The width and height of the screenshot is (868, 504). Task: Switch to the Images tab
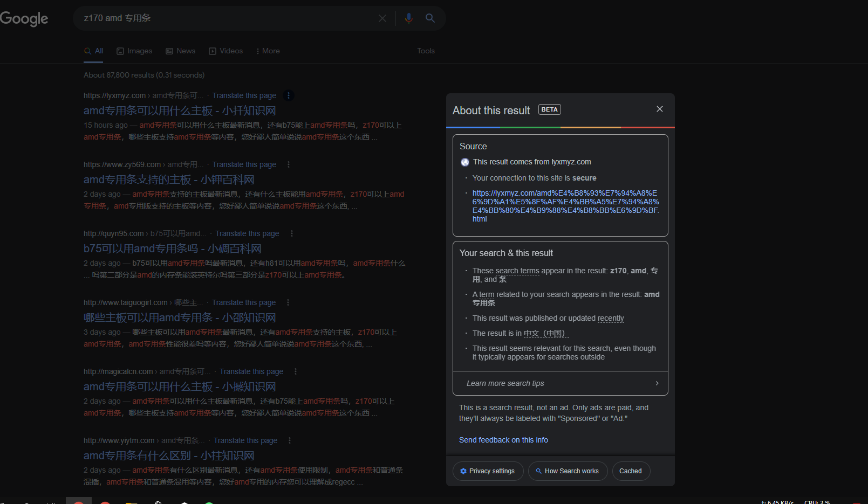click(134, 51)
